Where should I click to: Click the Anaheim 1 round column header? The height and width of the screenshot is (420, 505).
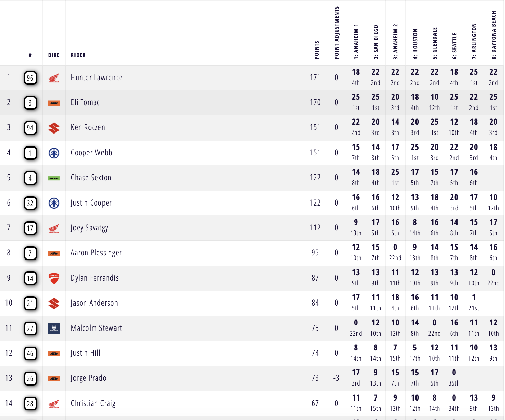356,41
